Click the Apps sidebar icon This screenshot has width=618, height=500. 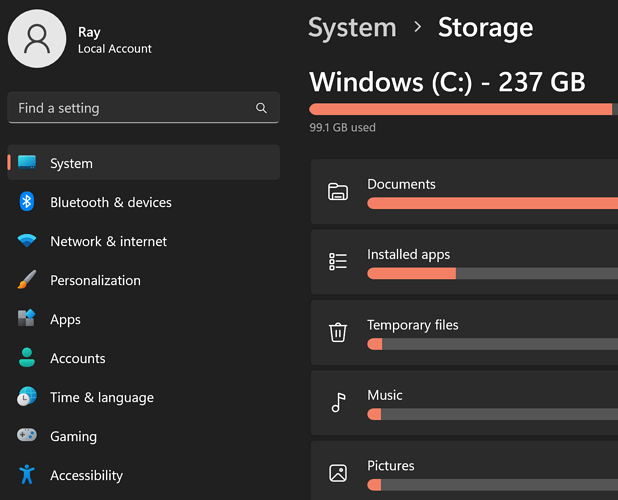(x=27, y=318)
